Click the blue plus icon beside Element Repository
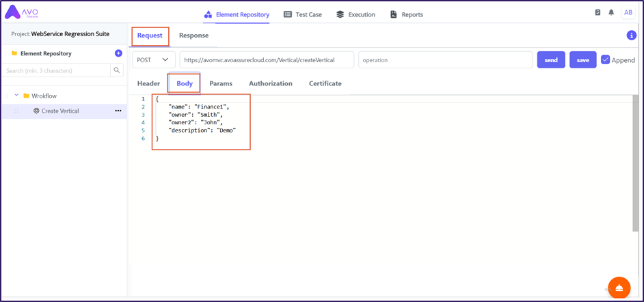Viewport: 644px width, 302px height. pos(118,53)
